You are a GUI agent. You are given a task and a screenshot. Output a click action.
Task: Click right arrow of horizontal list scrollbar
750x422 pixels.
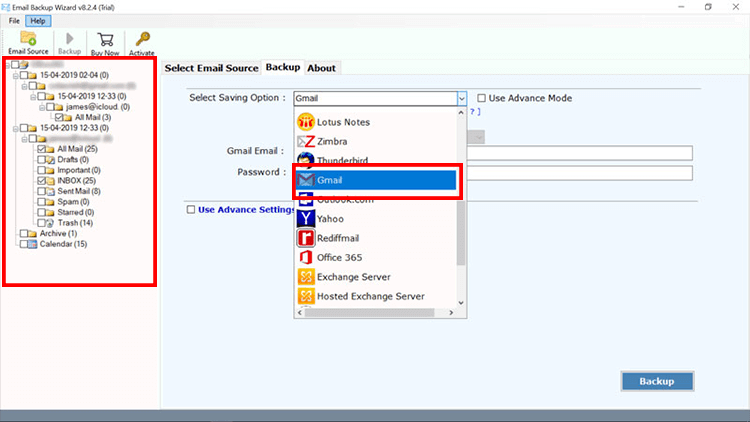point(451,312)
